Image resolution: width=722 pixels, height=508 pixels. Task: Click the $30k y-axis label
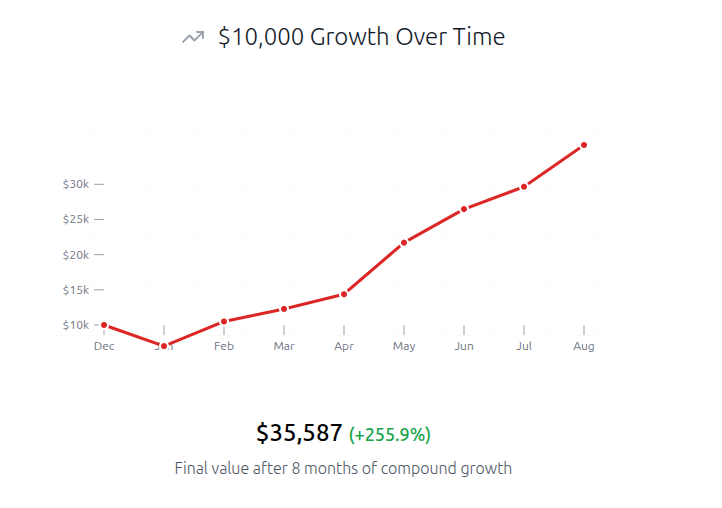click(76, 184)
